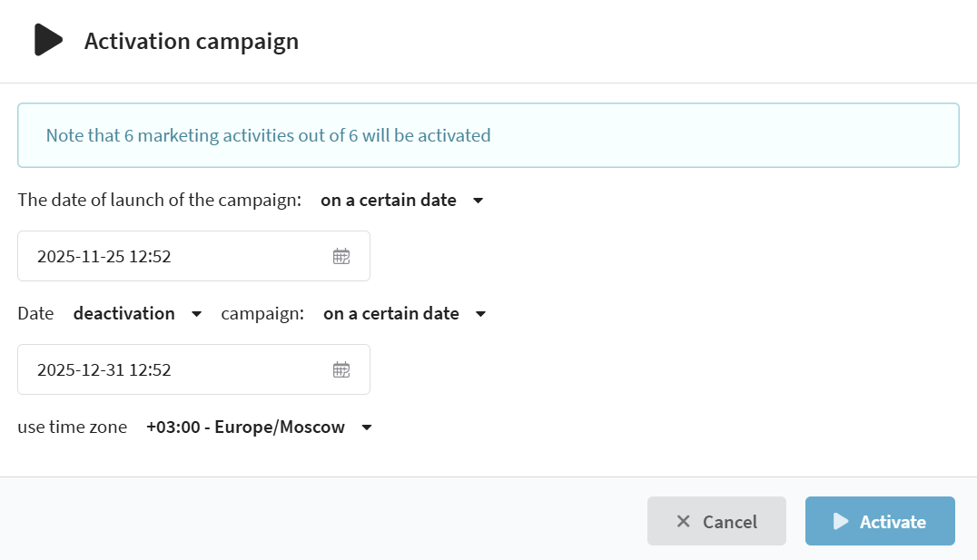Select the launch 'on a certain date' option text
The height and width of the screenshot is (560, 977).
(x=388, y=201)
